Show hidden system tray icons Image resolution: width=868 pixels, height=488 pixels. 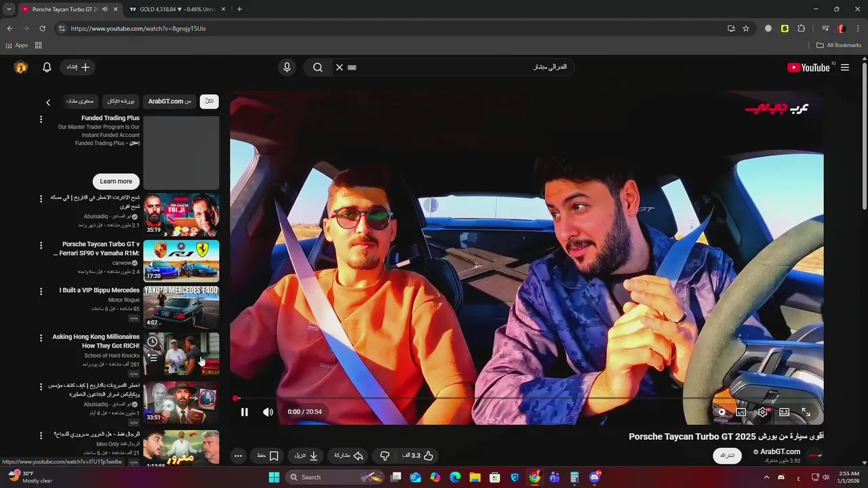[x=767, y=477]
